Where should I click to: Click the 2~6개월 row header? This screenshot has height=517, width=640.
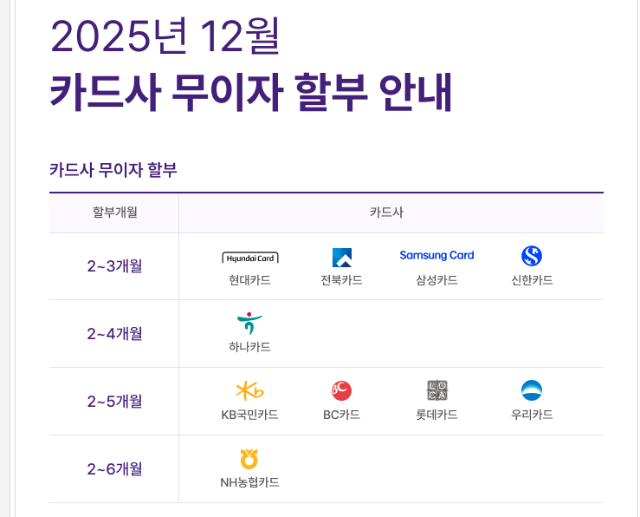[114, 469]
